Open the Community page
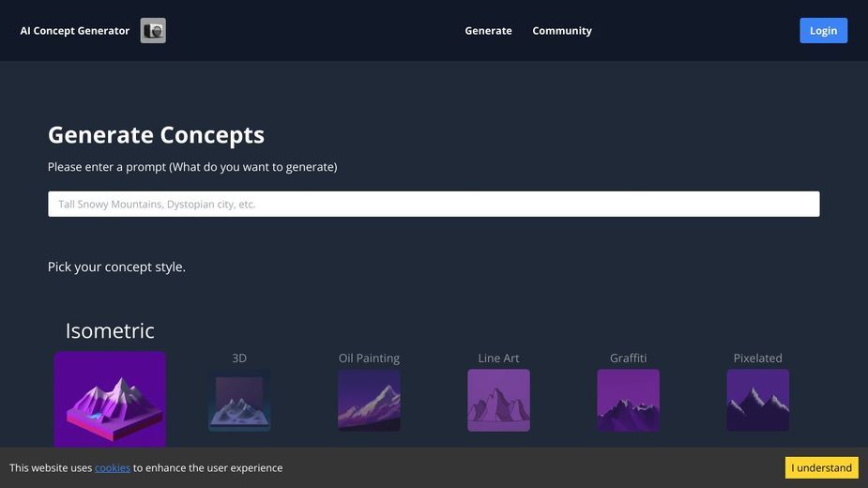The width and height of the screenshot is (868, 488). [562, 30]
